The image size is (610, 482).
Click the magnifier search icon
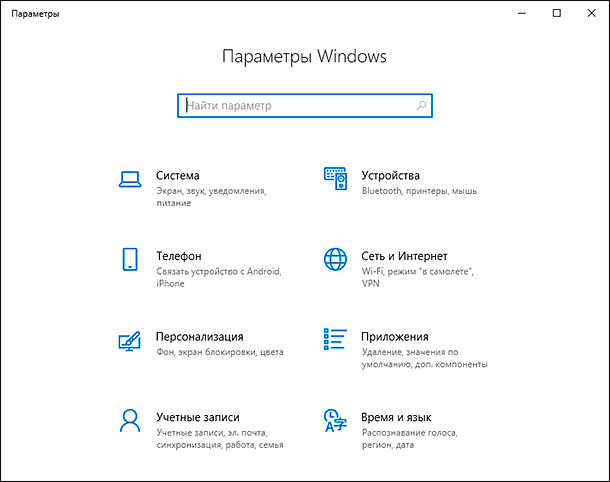pos(421,105)
